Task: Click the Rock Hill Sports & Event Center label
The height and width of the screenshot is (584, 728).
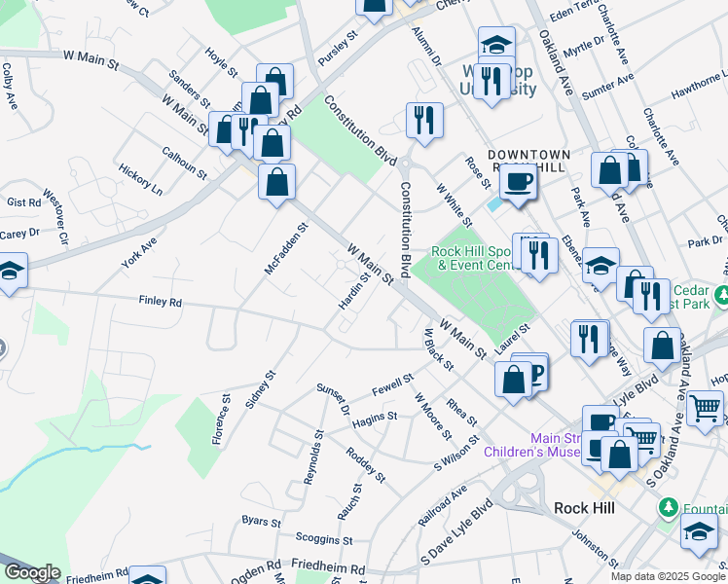Action: (x=474, y=258)
